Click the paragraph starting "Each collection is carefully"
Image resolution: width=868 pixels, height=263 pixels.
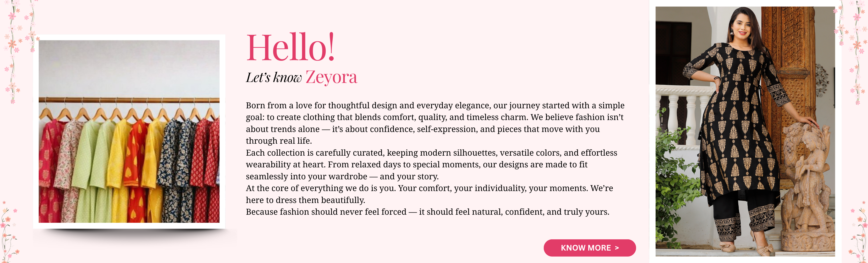click(x=431, y=164)
